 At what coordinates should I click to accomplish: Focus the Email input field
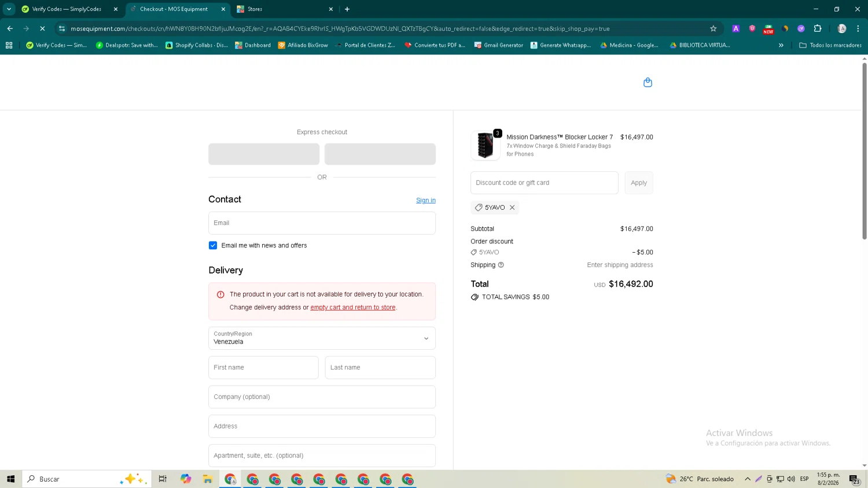pyautogui.click(x=322, y=223)
